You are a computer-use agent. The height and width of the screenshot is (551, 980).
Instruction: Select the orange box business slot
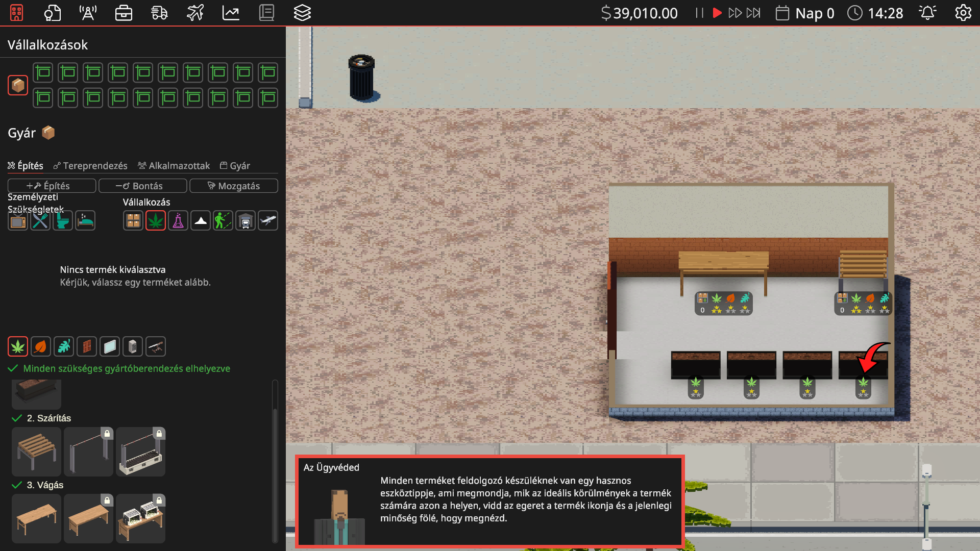coord(18,85)
